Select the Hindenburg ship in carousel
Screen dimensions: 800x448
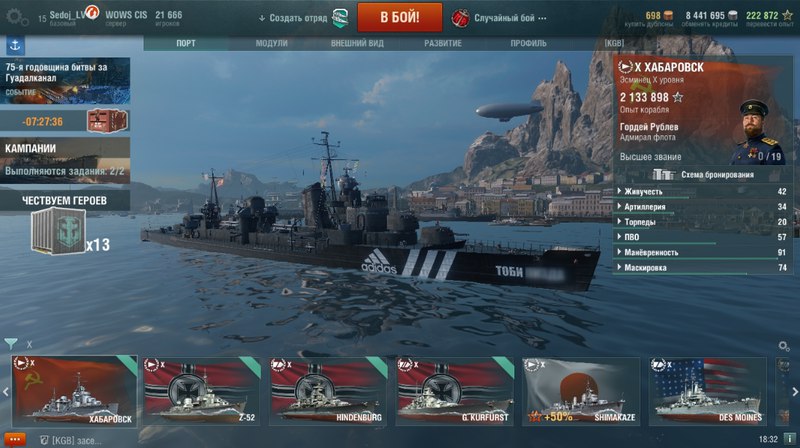click(x=328, y=391)
